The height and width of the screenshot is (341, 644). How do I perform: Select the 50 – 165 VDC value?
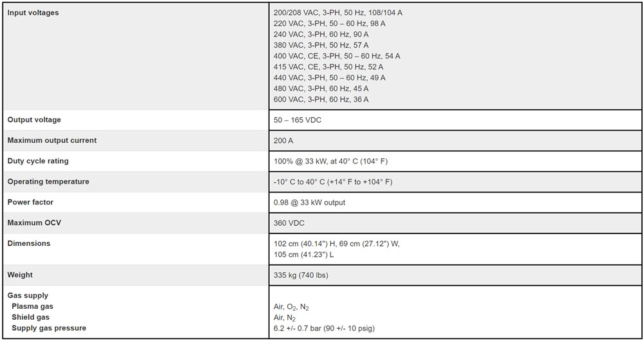tap(298, 120)
